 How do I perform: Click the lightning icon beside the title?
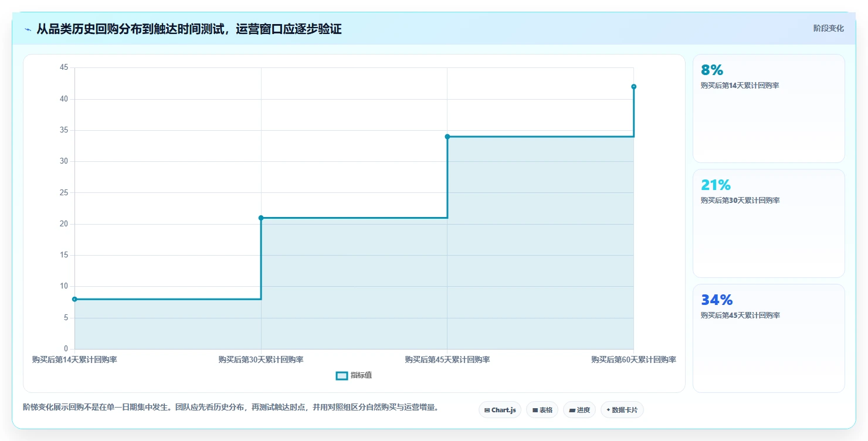[28, 29]
